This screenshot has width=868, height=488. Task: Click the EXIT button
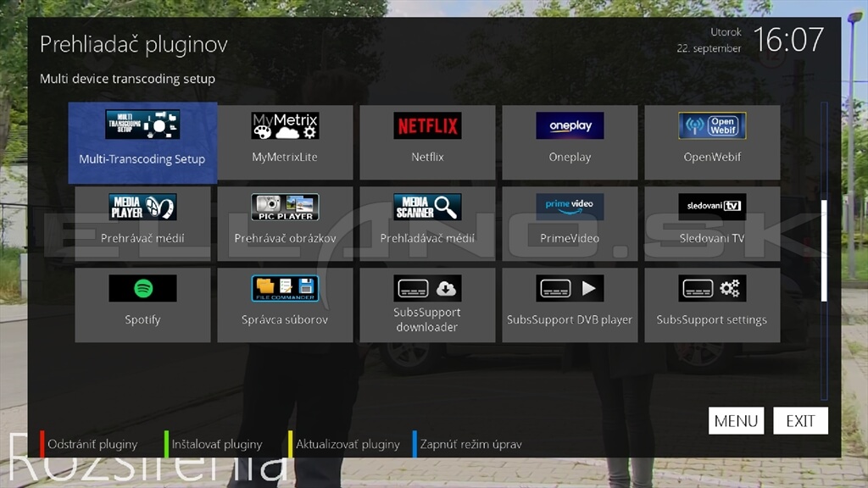pos(800,421)
